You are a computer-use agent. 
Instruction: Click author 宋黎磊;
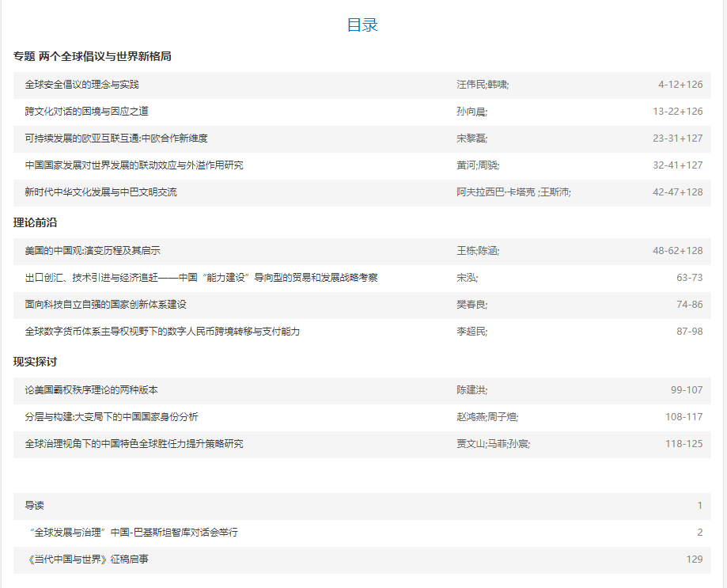pos(472,138)
